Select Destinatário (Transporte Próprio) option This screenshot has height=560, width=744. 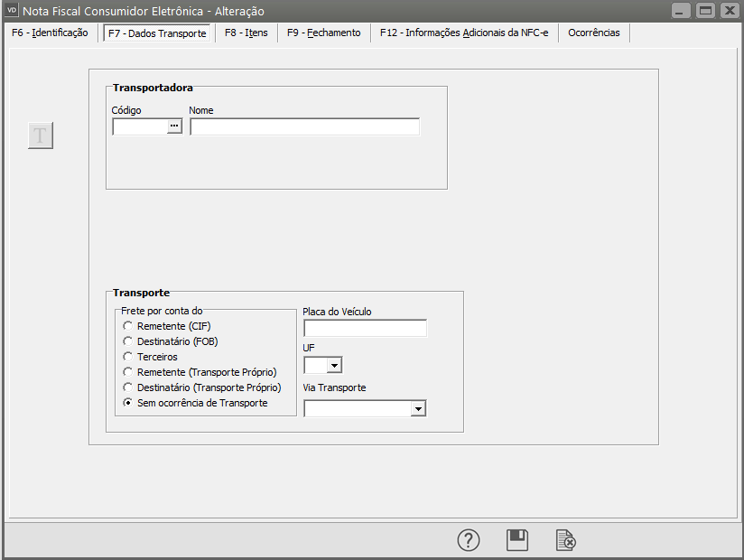point(128,387)
